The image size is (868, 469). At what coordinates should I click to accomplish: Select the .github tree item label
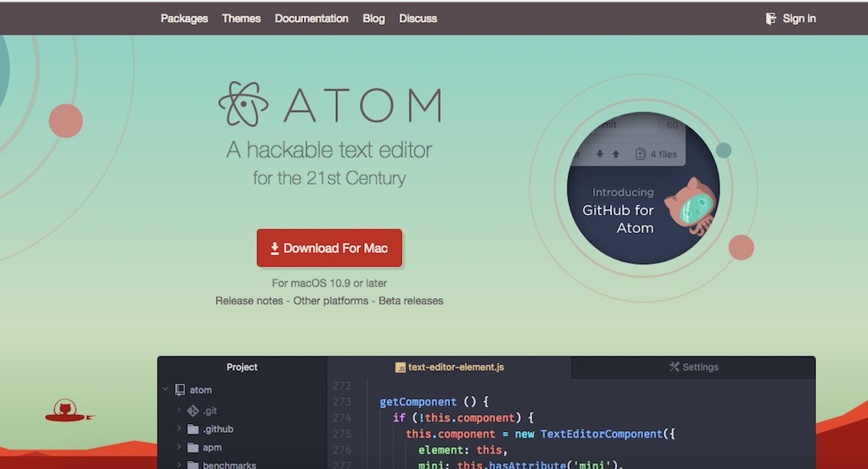(218, 429)
